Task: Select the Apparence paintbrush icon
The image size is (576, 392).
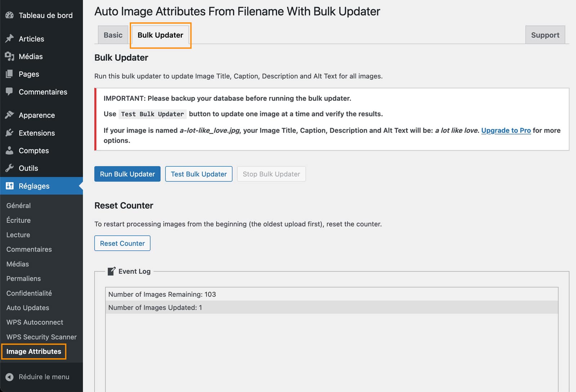Action: click(x=9, y=115)
